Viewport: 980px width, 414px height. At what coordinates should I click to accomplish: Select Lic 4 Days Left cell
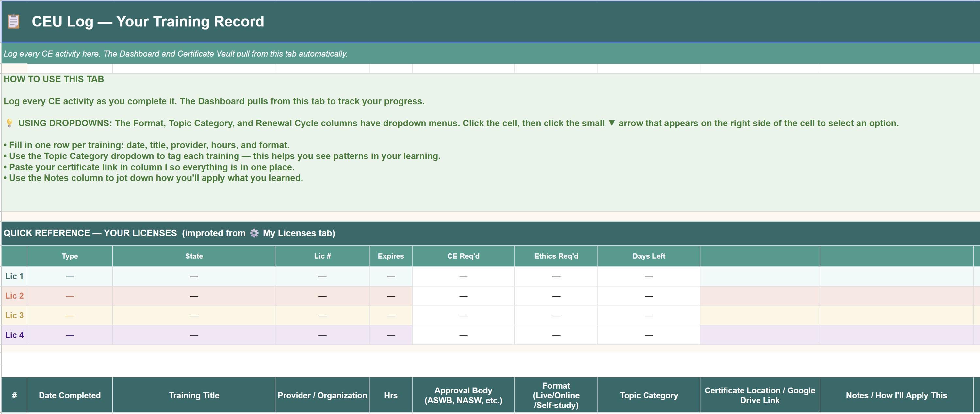tap(649, 335)
